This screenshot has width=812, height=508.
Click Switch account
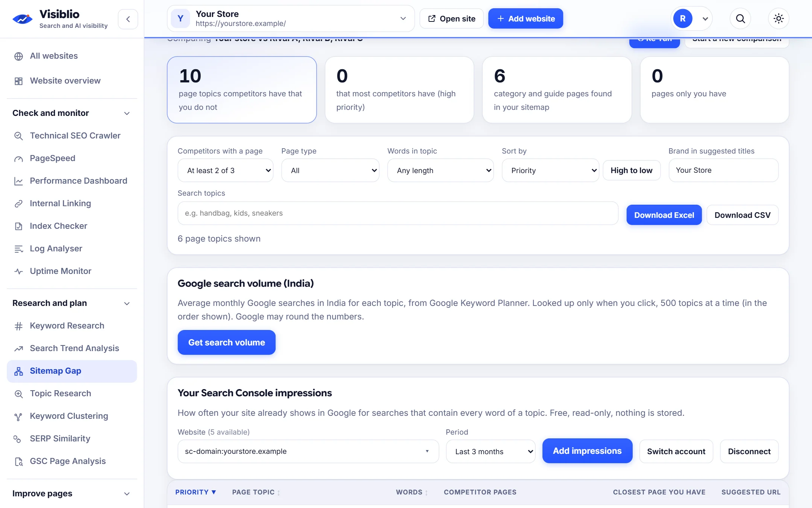coord(676,452)
